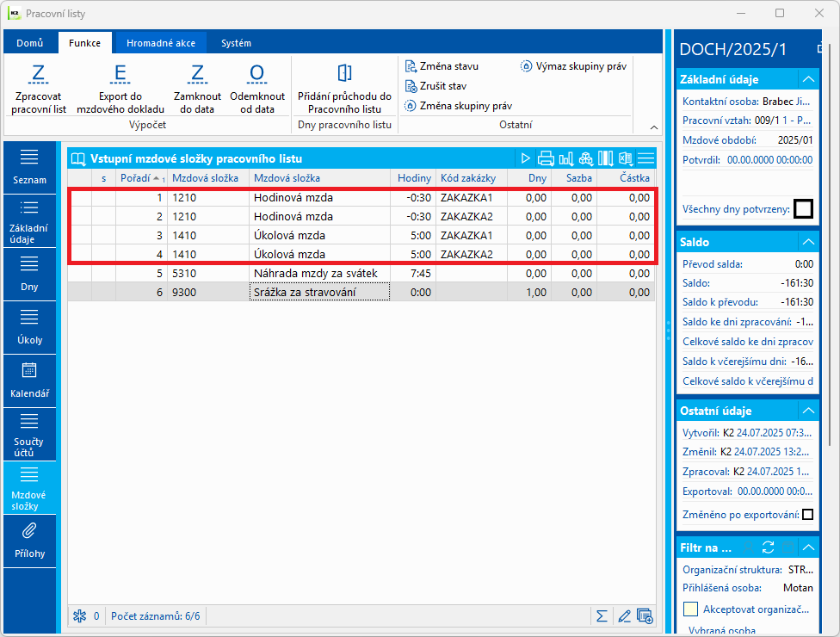840x637 pixels.
Task: Collapse the Základní údaje panel
Action: point(808,79)
